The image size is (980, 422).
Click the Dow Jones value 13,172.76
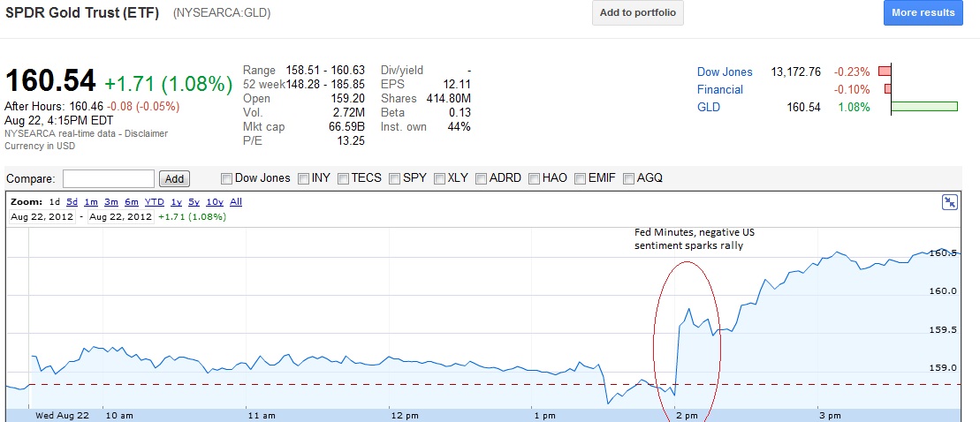(795, 72)
